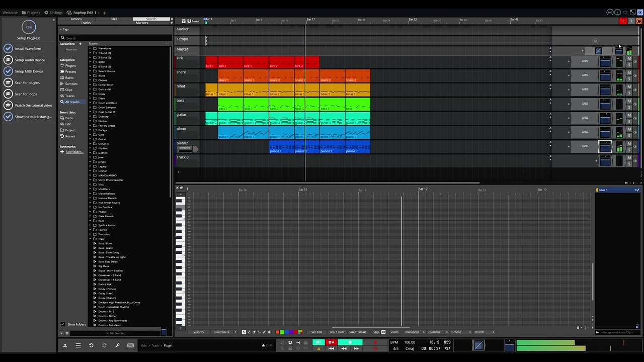Image resolution: width=644 pixels, height=362 pixels.
Task: Toggle the Setup Audio Device checkmark
Action: coord(8,60)
